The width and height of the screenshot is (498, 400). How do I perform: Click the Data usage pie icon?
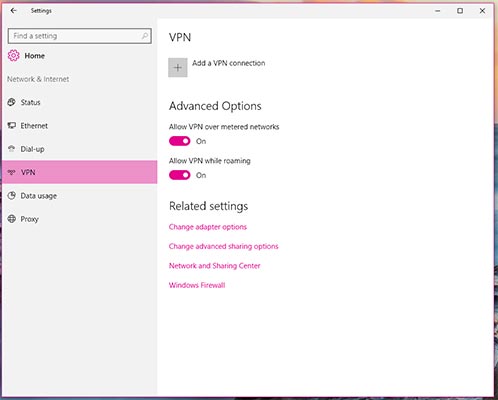[12, 195]
